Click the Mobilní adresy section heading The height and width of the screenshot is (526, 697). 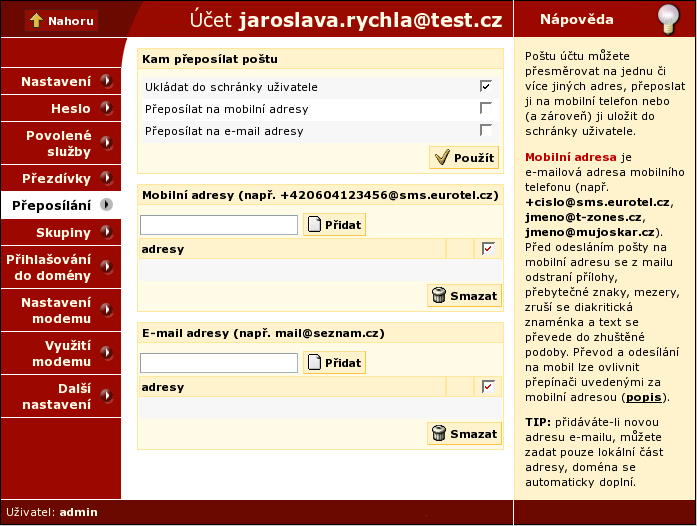[x=320, y=195]
